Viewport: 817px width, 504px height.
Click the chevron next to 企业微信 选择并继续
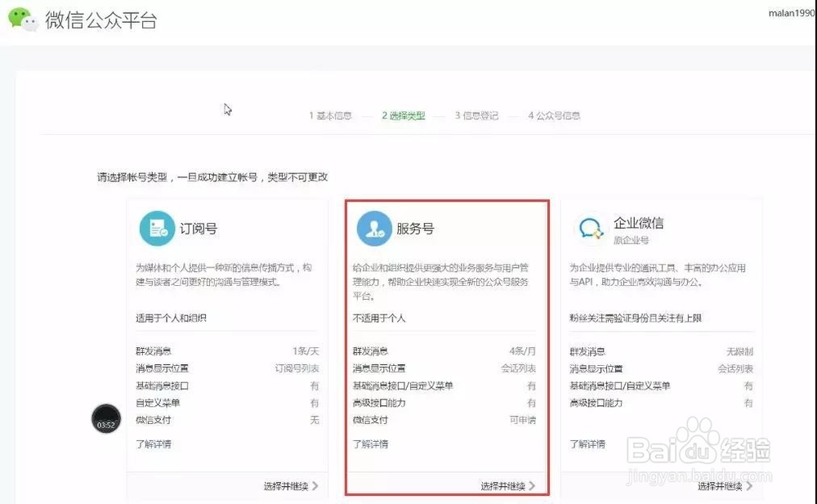(x=749, y=486)
